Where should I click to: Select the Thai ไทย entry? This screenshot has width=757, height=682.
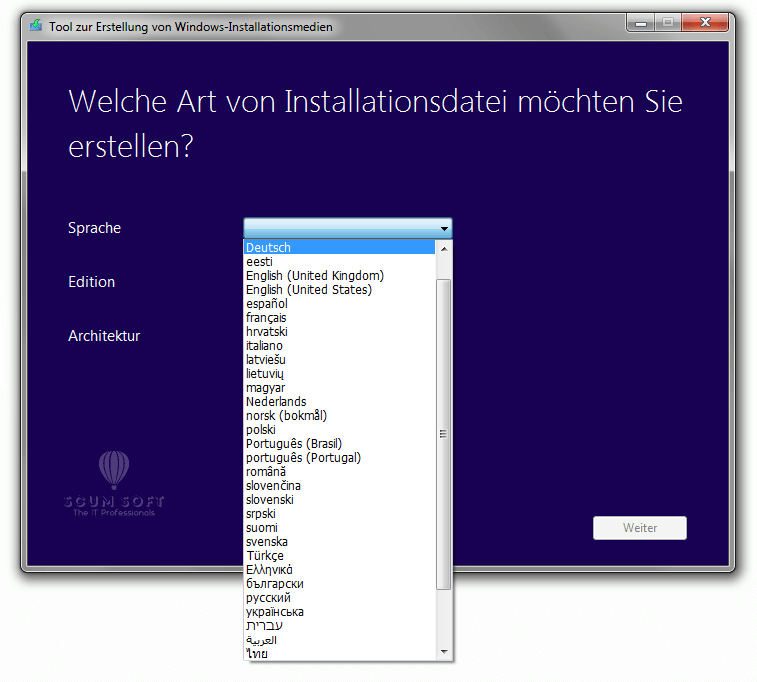[339, 654]
